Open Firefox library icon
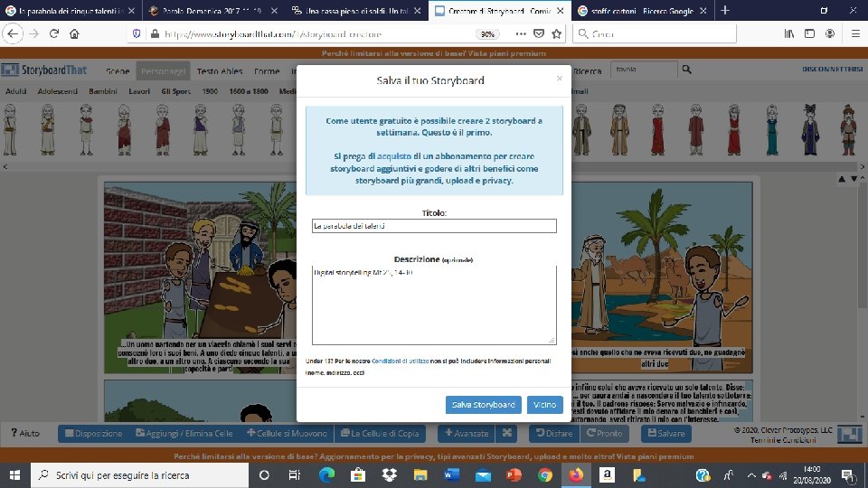Screen dimensions: 868x488 coord(788,33)
